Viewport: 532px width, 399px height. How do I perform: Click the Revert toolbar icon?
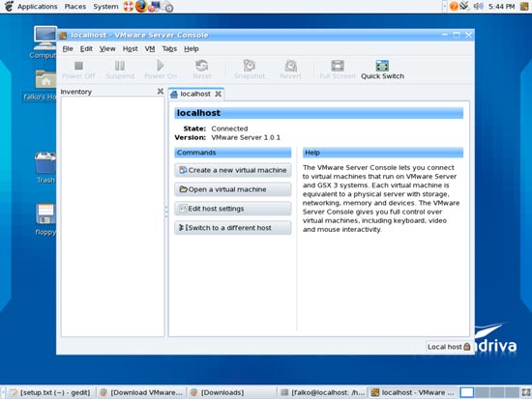tap(291, 66)
